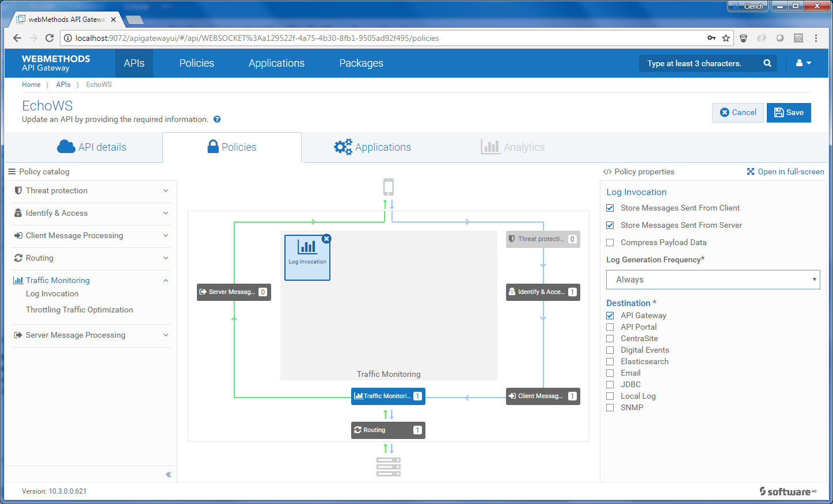Select the Routing stage box

388,430
